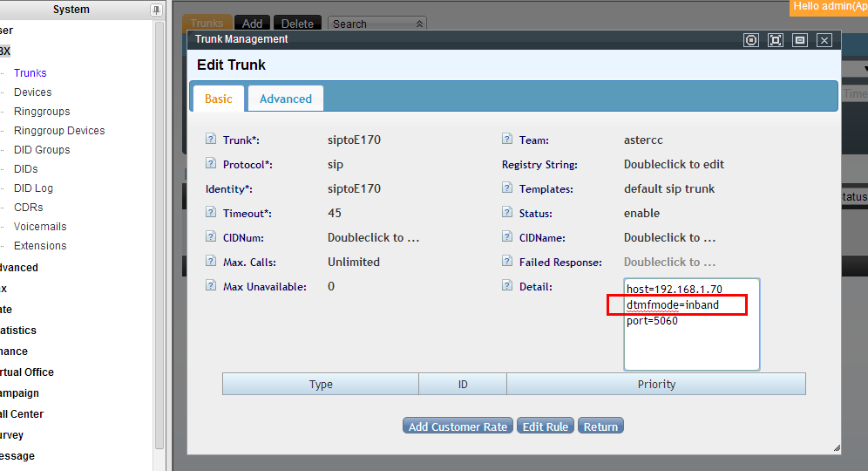Click the help icon beside Templates
The height and width of the screenshot is (471, 868).
point(507,188)
